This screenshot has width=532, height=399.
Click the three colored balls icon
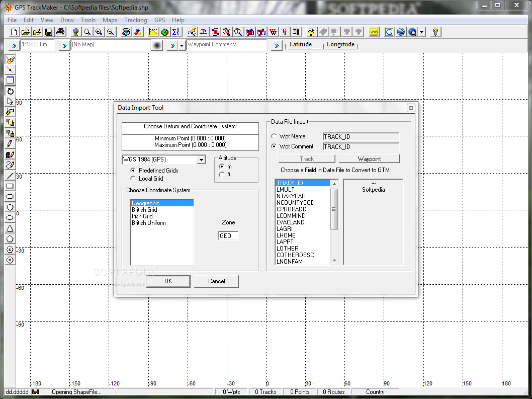tap(137, 32)
